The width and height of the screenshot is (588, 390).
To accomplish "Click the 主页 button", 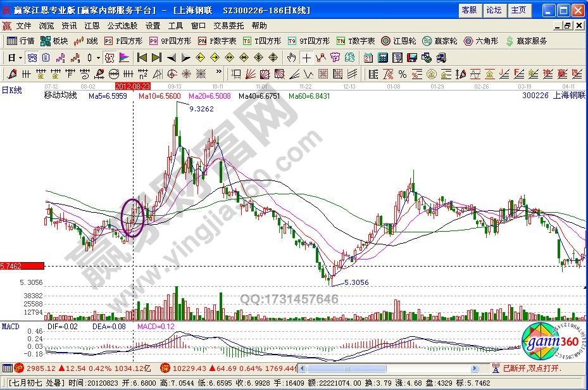I will click(x=518, y=10).
